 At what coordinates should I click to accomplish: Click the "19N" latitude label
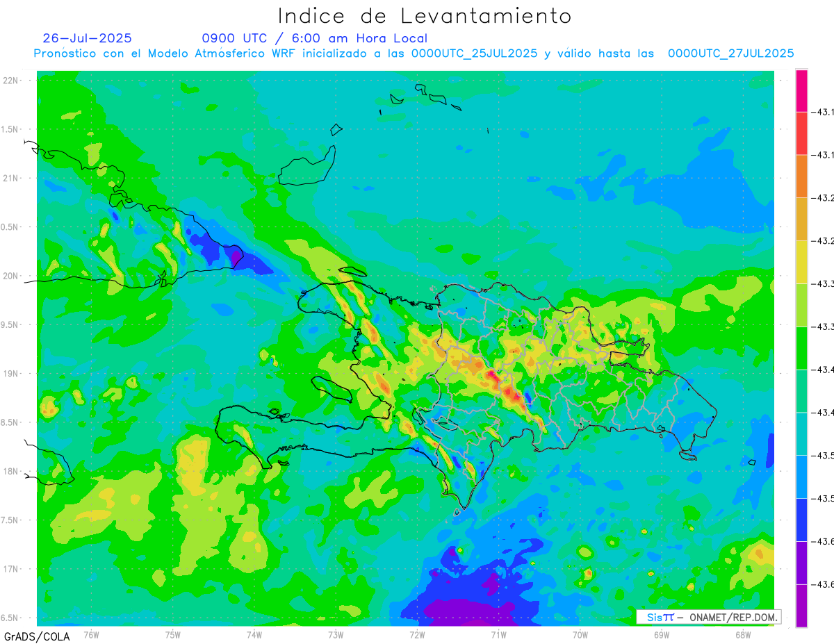pos(11,374)
